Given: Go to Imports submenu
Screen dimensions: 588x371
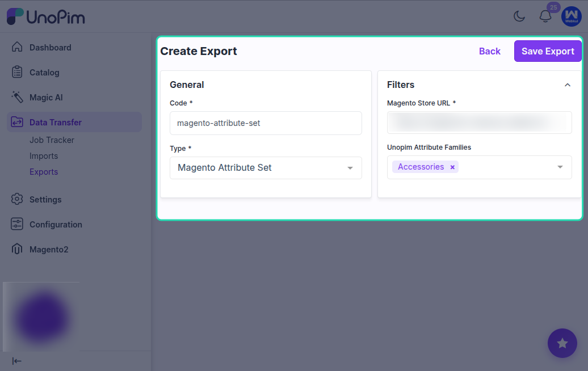Looking at the screenshot, I should [44, 156].
